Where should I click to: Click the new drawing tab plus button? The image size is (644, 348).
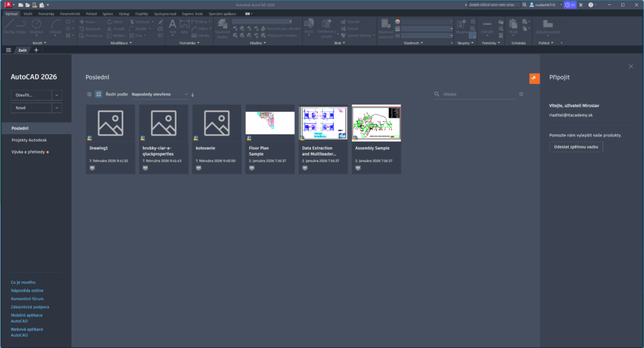pyautogui.click(x=36, y=50)
